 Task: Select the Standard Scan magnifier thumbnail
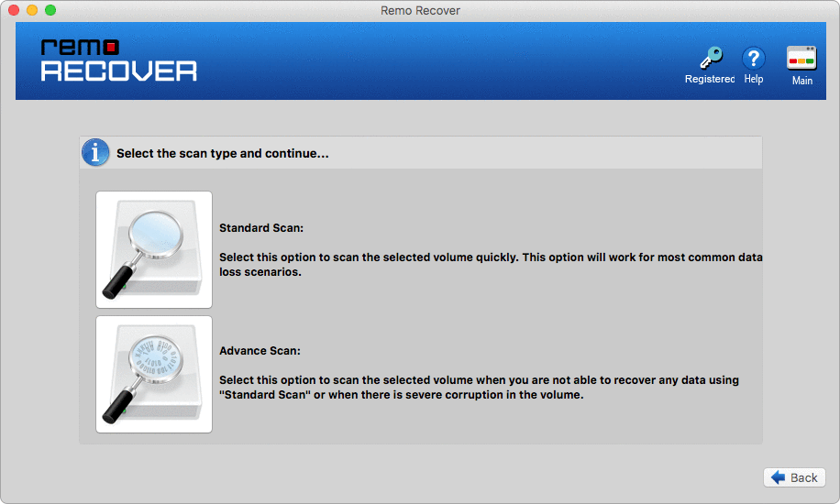pyautogui.click(x=154, y=249)
